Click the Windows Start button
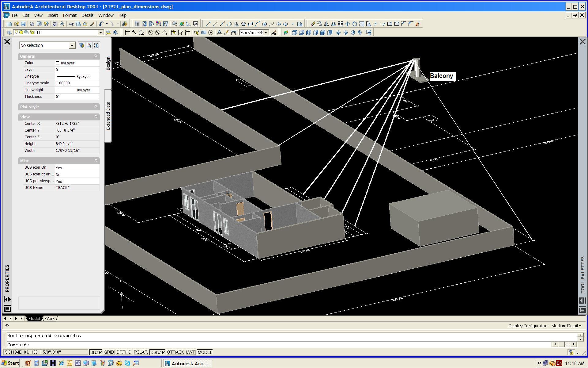Image resolution: width=588 pixels, height=368 pixels. click(x=10, y=363)
